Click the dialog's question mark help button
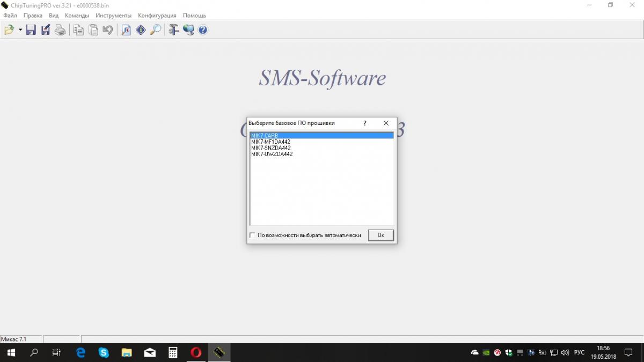 tap(365, 123)
